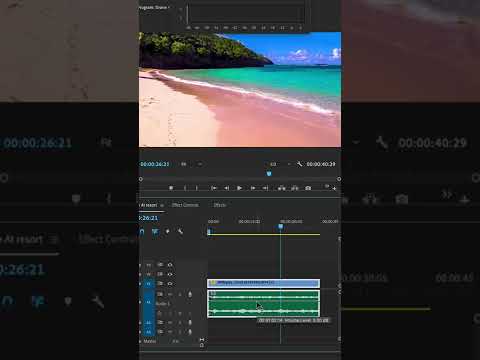This screenshot has height=360, width=480.
Task: Click the timeline ruler playhead marker
Action: 281,227
